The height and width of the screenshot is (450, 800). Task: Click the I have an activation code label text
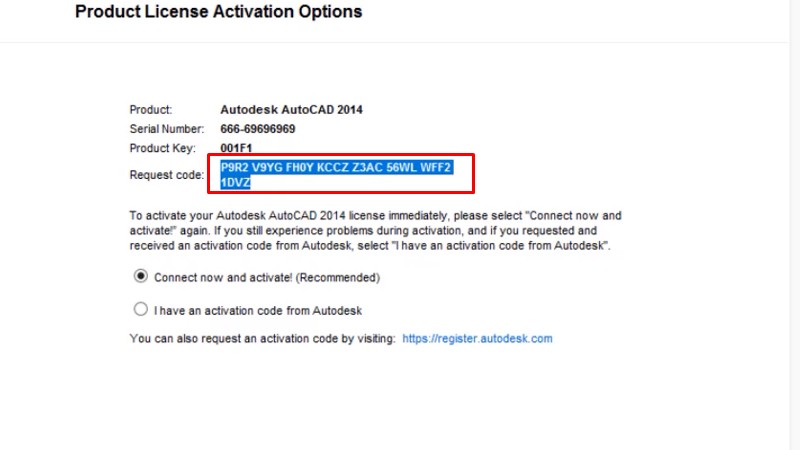(258, 311)
